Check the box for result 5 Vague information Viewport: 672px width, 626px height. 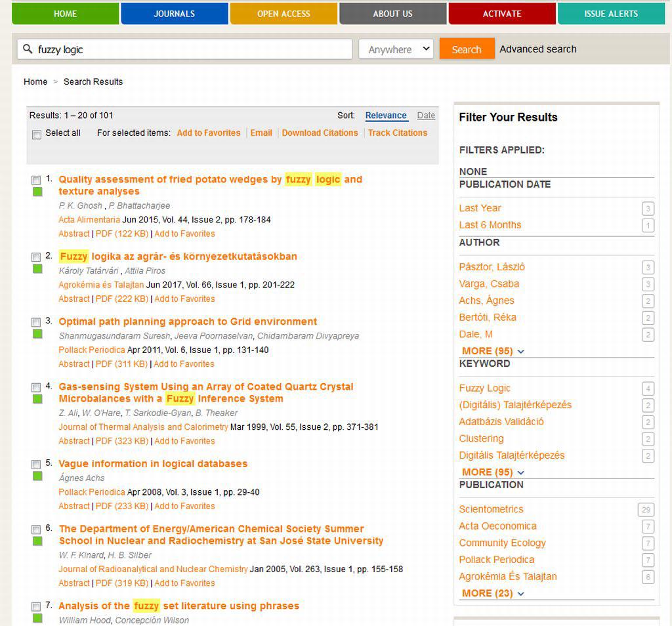[x=37, y=465]
